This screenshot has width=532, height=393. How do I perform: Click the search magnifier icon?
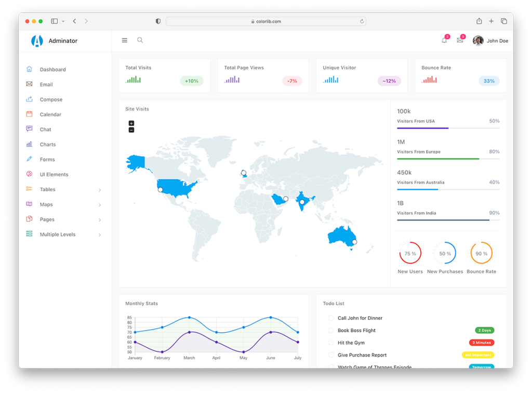click(x=140, y=40)
